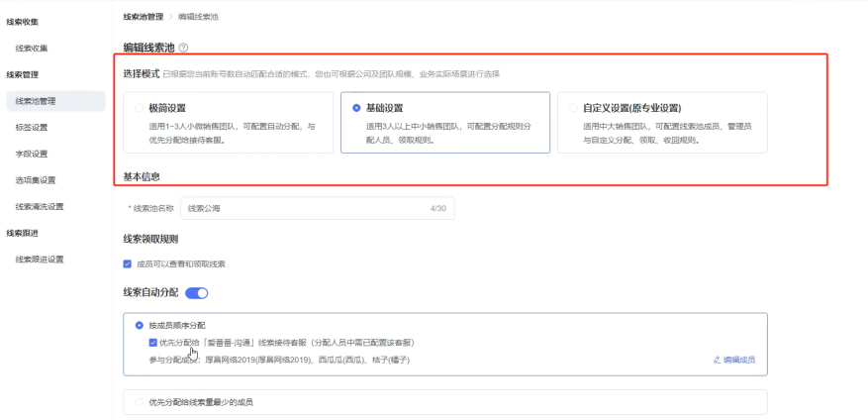Open 线索跟进设置 sidebar item
Image resolution: width=868 pixels, height=420 pixels.
(x=40, y=260)
